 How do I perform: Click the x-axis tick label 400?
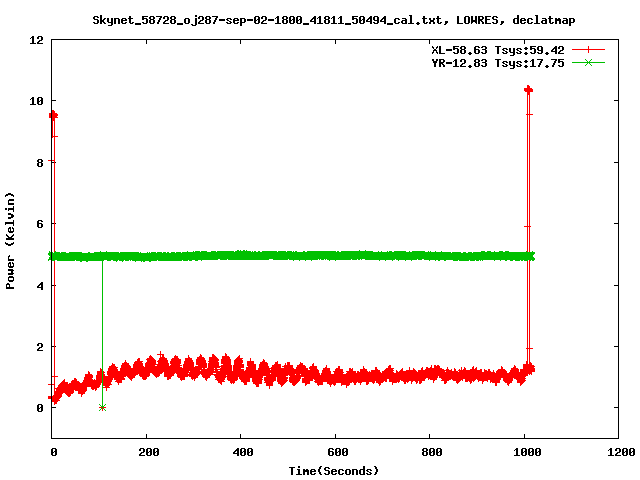point(243,452)
